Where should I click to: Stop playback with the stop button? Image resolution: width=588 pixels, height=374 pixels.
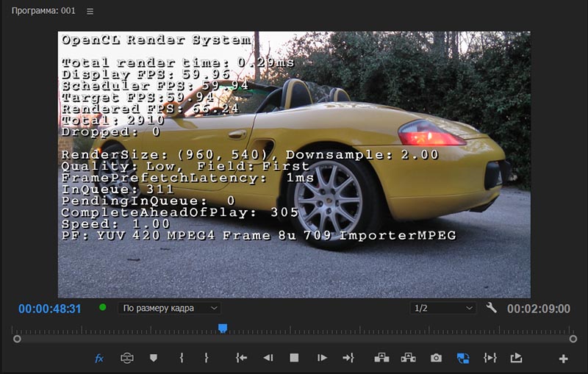[x=295, y=358]
